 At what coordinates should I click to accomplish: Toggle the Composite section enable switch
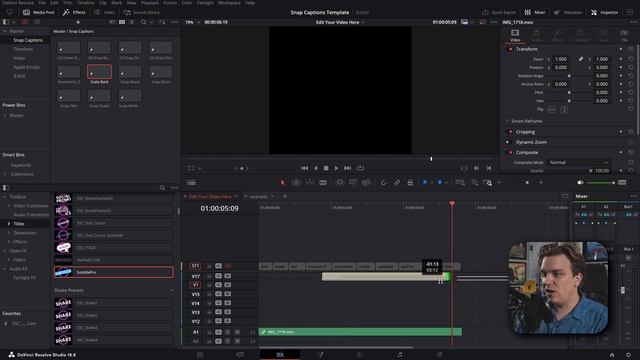pyautogui.click(x=510, y=153)
